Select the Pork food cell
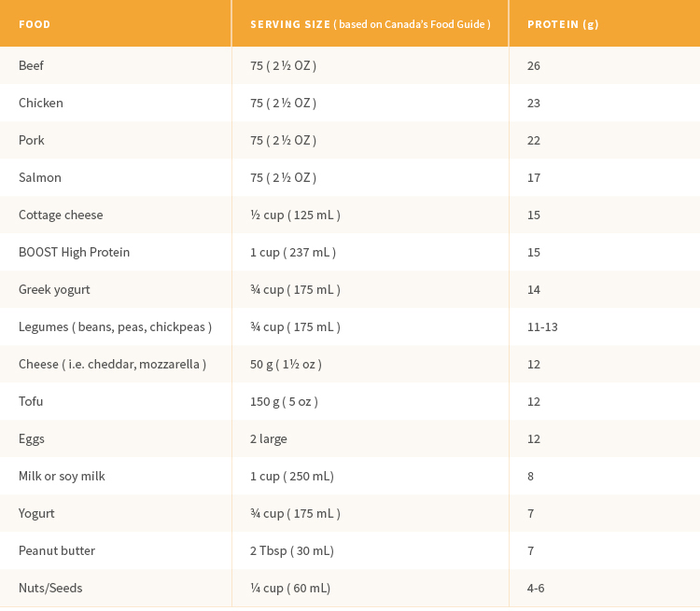The image size is (700, 611). pos(31,140)
